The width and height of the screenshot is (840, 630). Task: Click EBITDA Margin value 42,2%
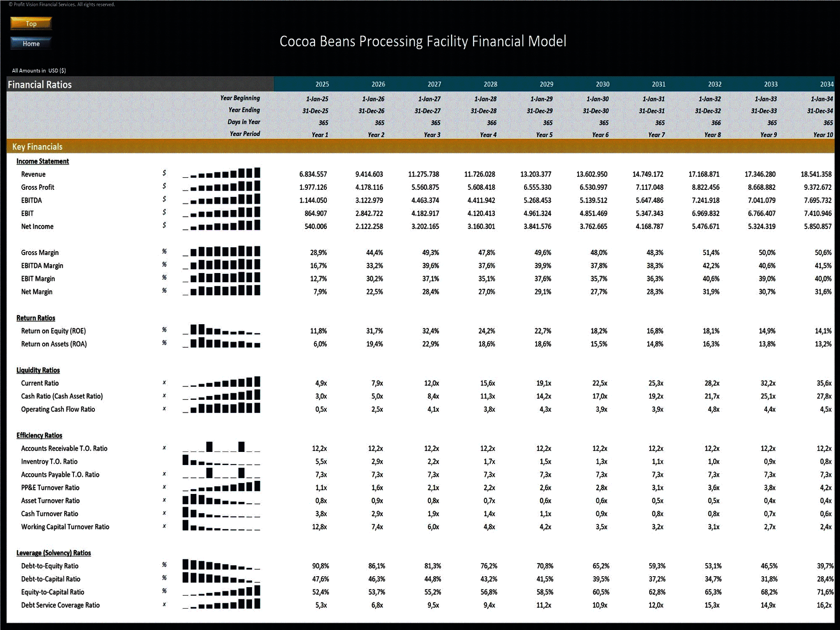point(711,266)
